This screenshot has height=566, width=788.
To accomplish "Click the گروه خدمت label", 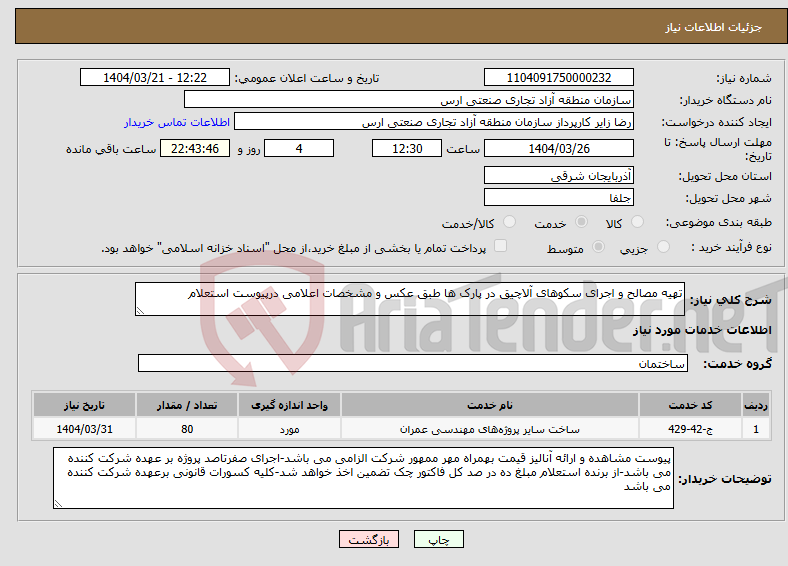I will 737,364.
